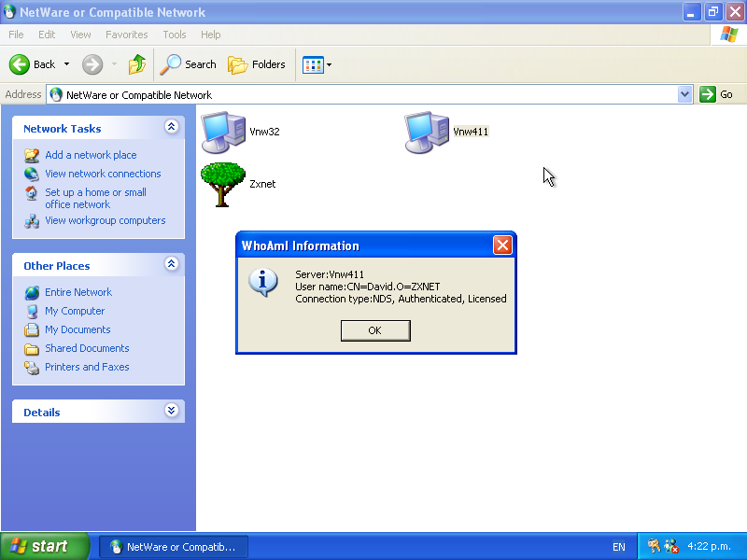Viewport: 747px width, 560px height.
Task: Click the View network connections icon
Action: click(32, 174)
